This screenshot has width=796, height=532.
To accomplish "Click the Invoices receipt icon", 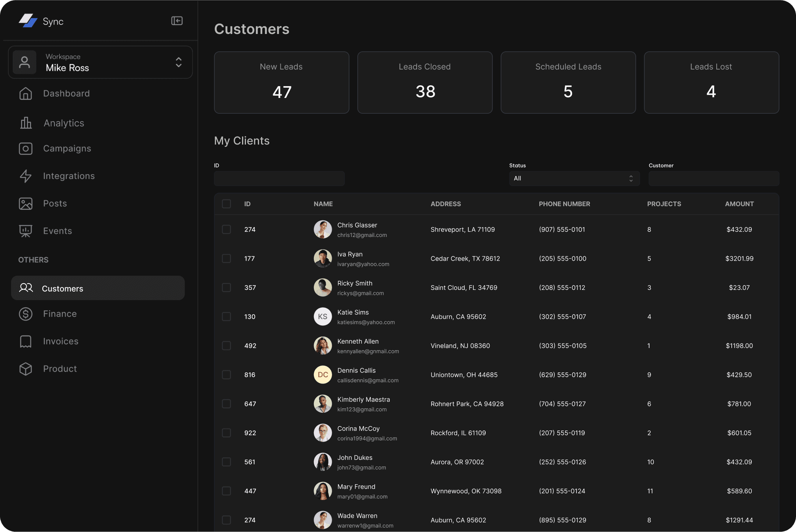I will pos(26,341).
